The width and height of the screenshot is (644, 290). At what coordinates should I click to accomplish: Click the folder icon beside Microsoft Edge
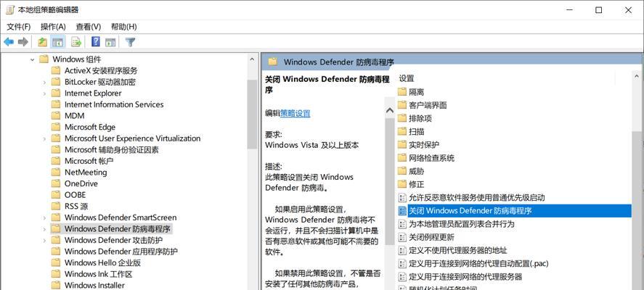(x=56, y=127)
